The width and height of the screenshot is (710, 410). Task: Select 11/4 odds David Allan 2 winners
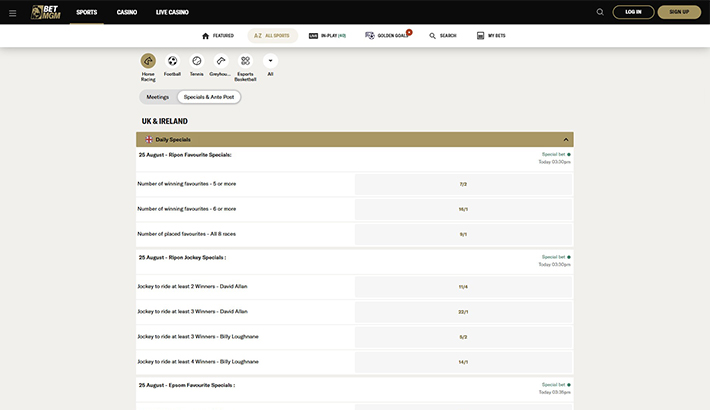point(463,287)
